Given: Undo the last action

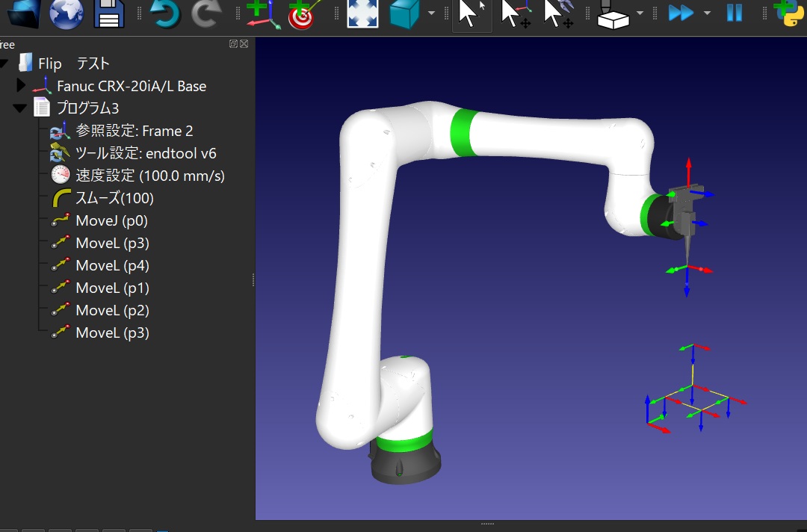Looking at the screenshot, I should tap(164, 13).
